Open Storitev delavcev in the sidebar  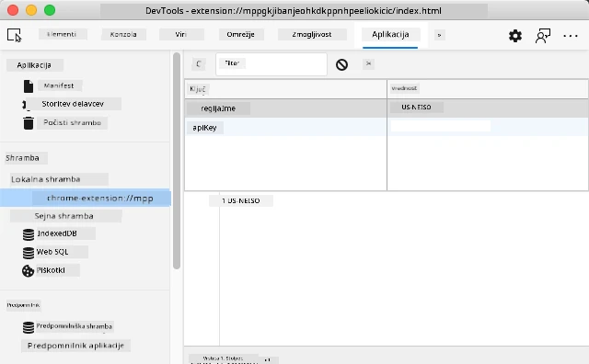tap(74, 104)
